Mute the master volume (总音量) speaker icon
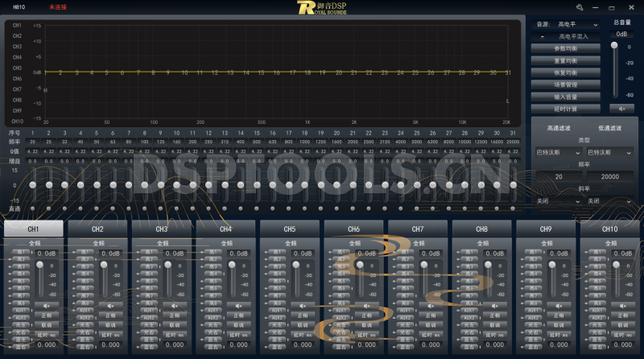The height and width of the screenshot is (359, 644). (621, 109)
